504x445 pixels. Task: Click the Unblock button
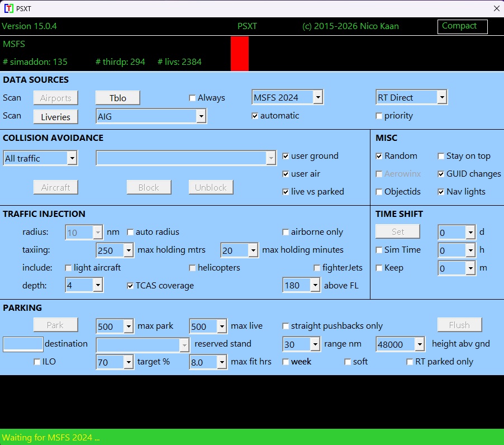(x=211, y=187)
